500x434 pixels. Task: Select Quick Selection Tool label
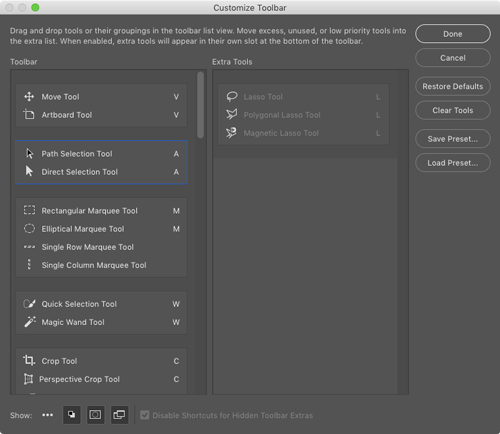click(x=79, y=304)
